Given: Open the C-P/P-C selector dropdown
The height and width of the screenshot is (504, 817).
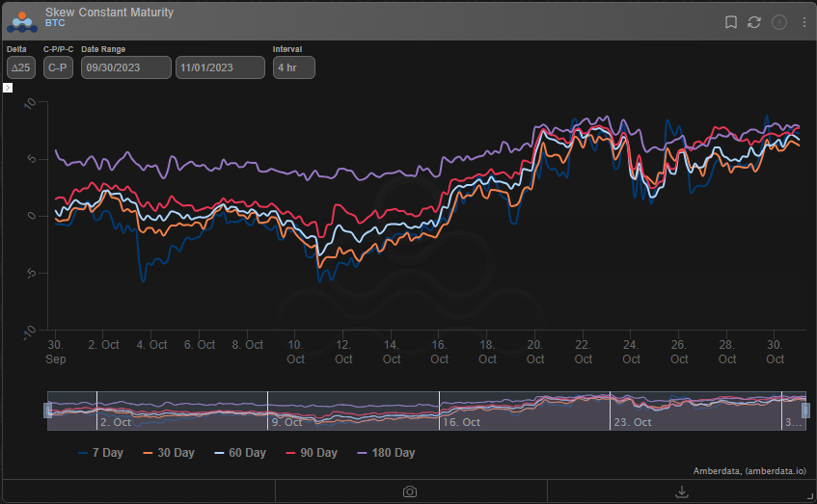Looking at the screenshot, I should pyautogui.click(x=58, y=67).
